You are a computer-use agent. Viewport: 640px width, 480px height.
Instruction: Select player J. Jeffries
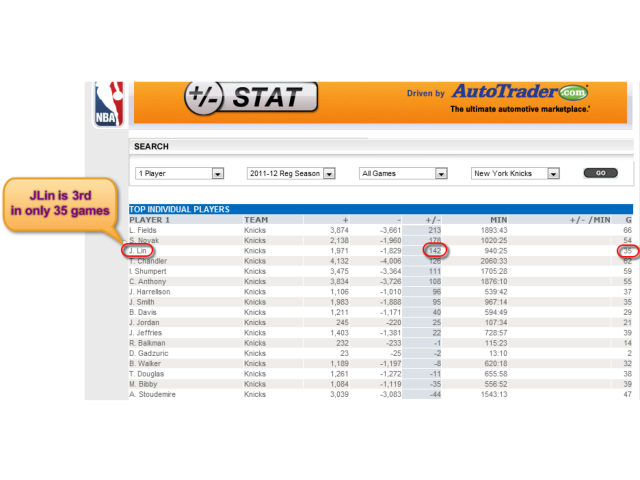click(x=146, y=333)
